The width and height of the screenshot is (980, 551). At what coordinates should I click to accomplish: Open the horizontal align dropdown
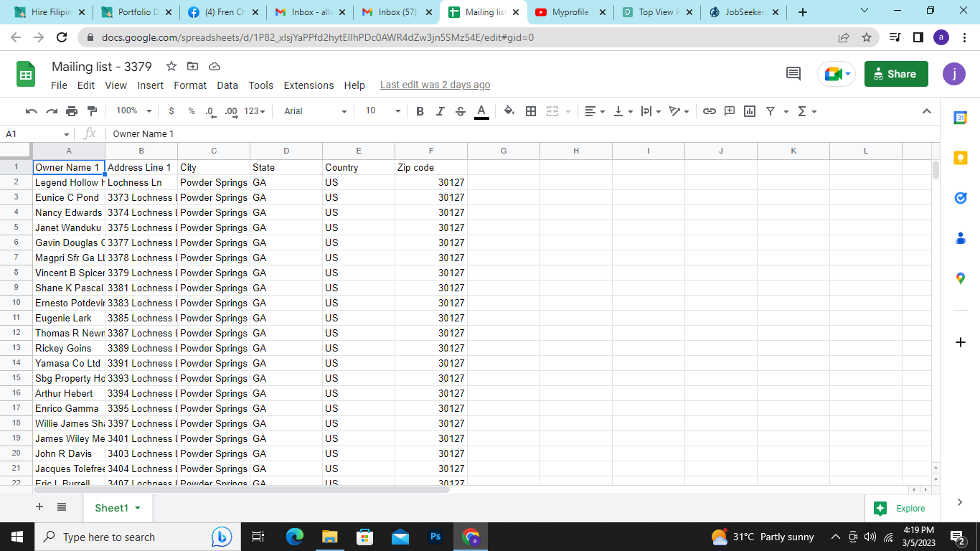point(595,111)
